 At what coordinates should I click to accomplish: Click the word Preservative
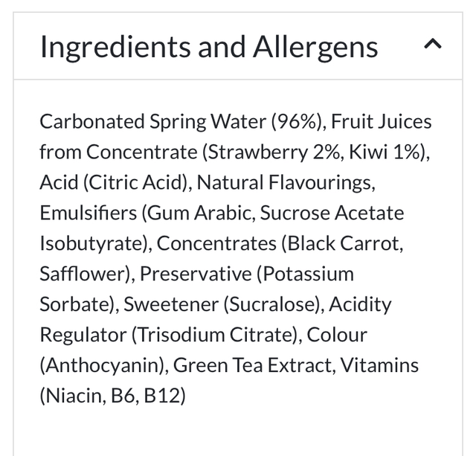point(196,274)
